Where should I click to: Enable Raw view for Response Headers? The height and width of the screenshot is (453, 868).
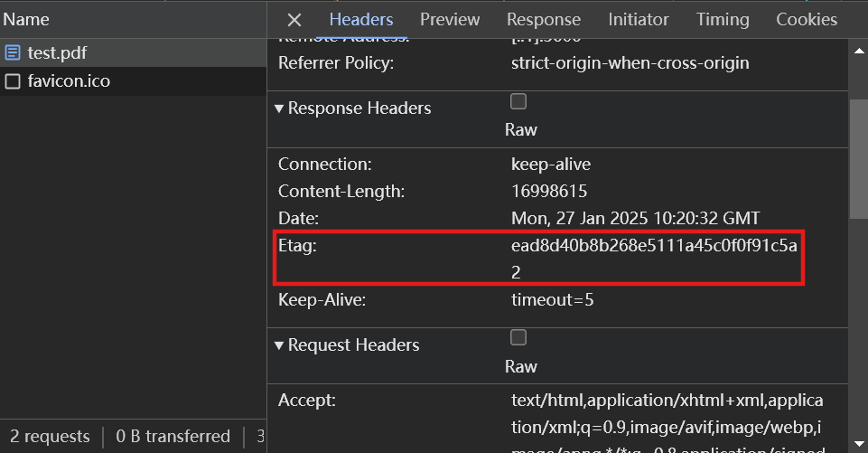[518, 101]
